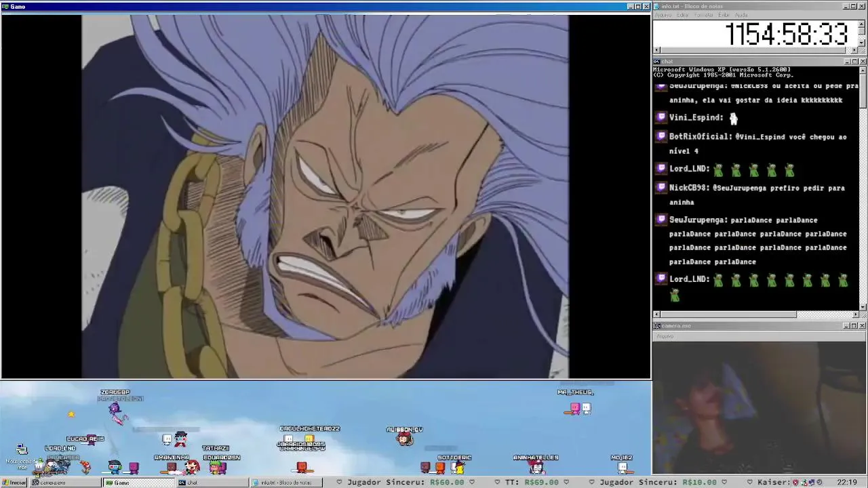Click 'Microsoft Windows XP' line in chat window
868x488 pixels.
[x=721, y=70]
